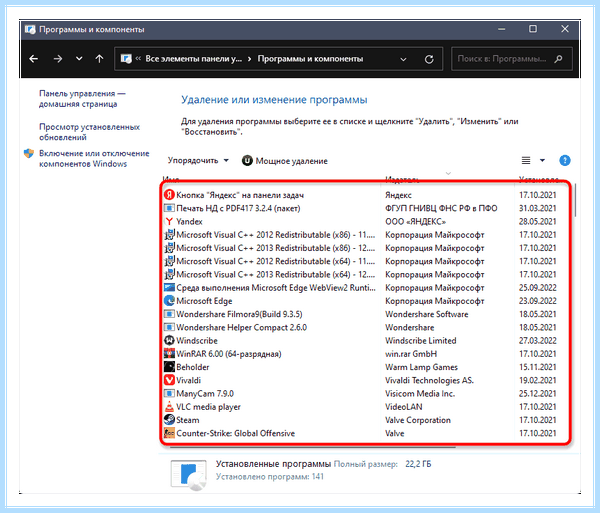Select Wondershare Helper Compact 2.6.0 row

(x=360, y=327)
